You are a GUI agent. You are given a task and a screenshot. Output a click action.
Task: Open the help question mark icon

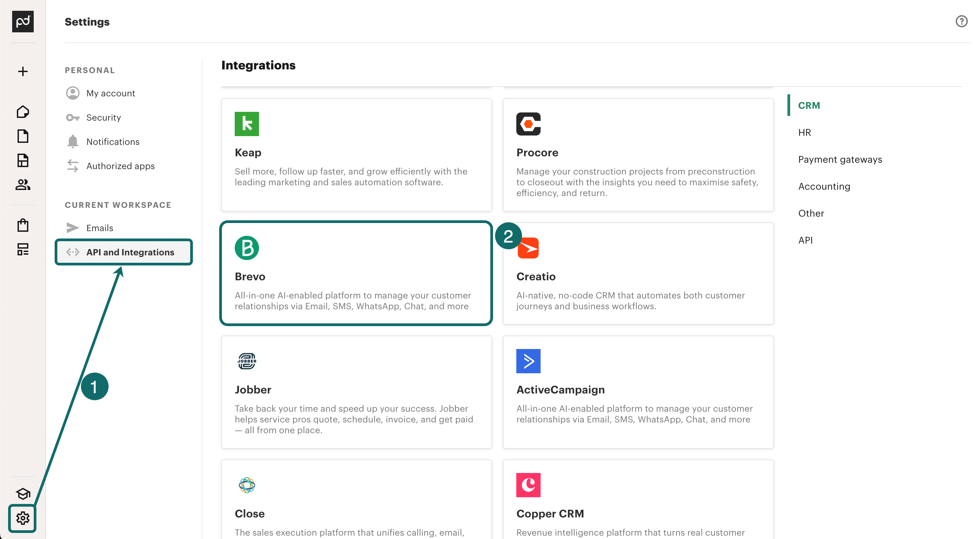961,21
